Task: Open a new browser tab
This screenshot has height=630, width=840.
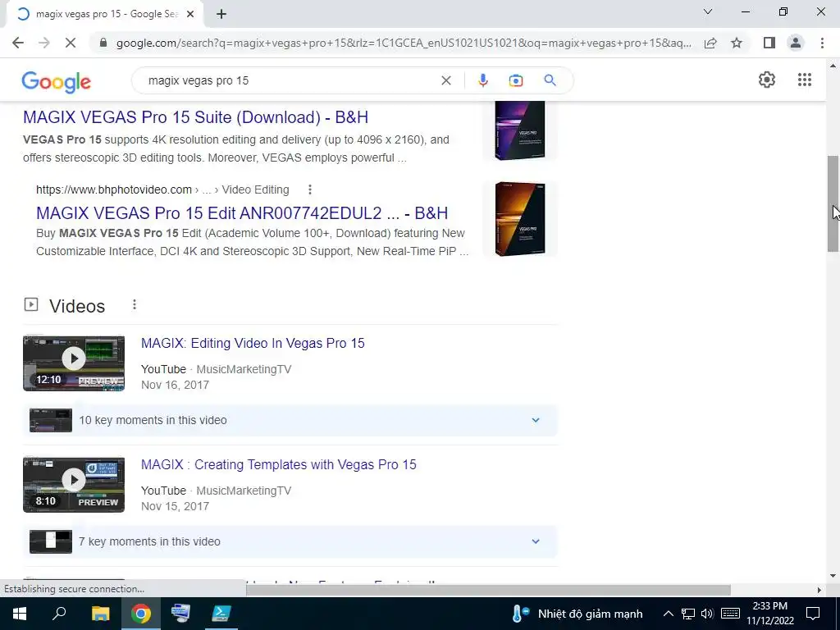Action: (x=221, y=15)
